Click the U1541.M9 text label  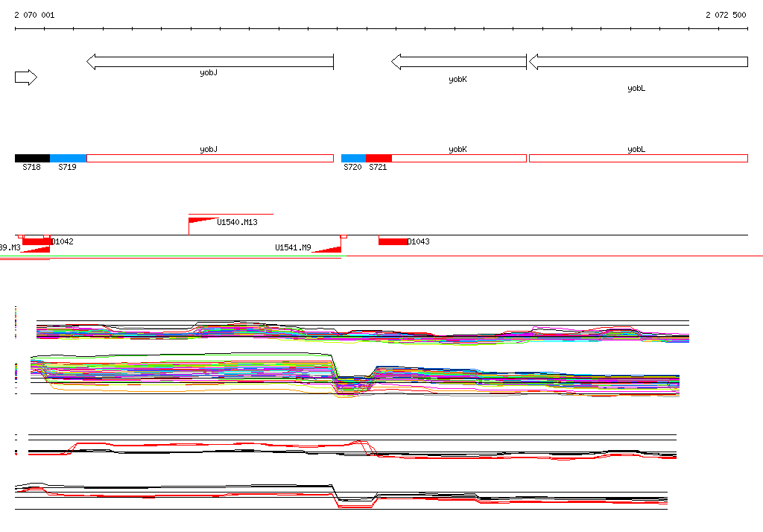pos(293,247)
